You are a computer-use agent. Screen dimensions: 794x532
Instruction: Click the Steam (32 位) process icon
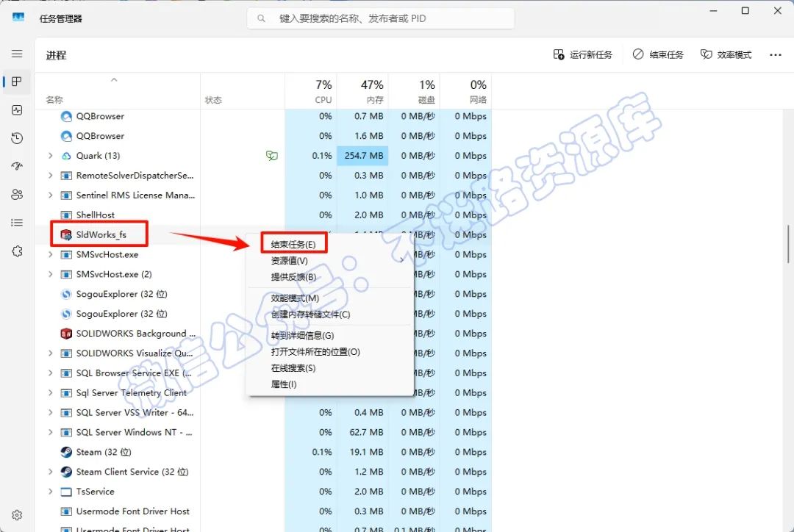click(x=66, y=452)
